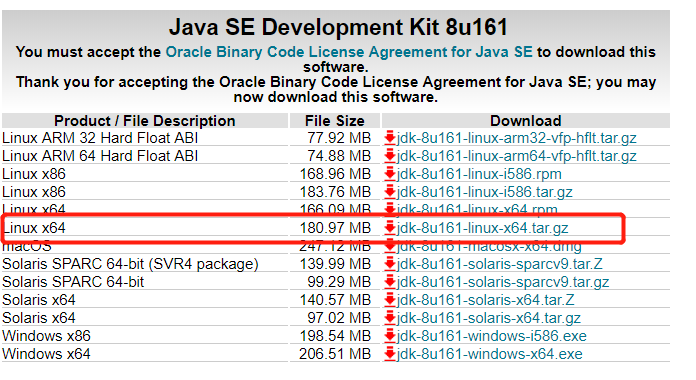Click red download arrow for solaris-x64.tar.Z
Screen dimensions: 696x380
click(x=390, y=300)
